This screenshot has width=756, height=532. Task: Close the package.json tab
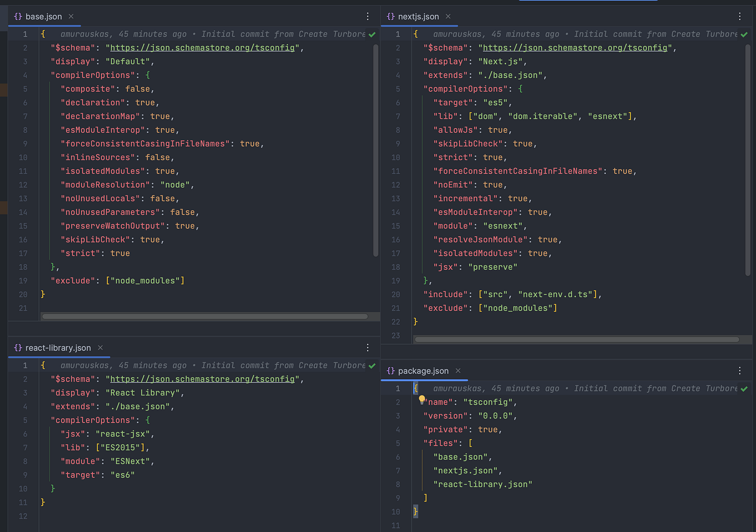(x=458, y=371)
